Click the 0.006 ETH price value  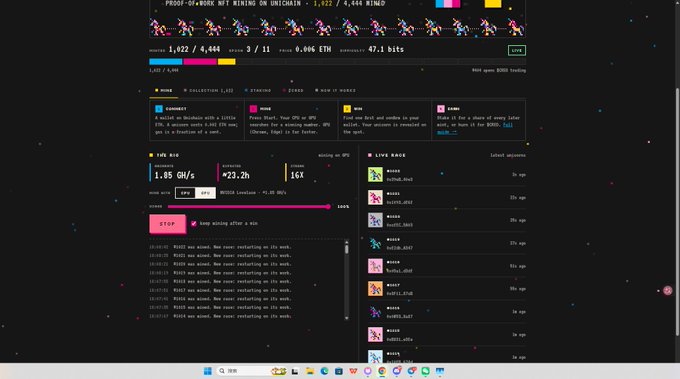[x=313, y=49]
